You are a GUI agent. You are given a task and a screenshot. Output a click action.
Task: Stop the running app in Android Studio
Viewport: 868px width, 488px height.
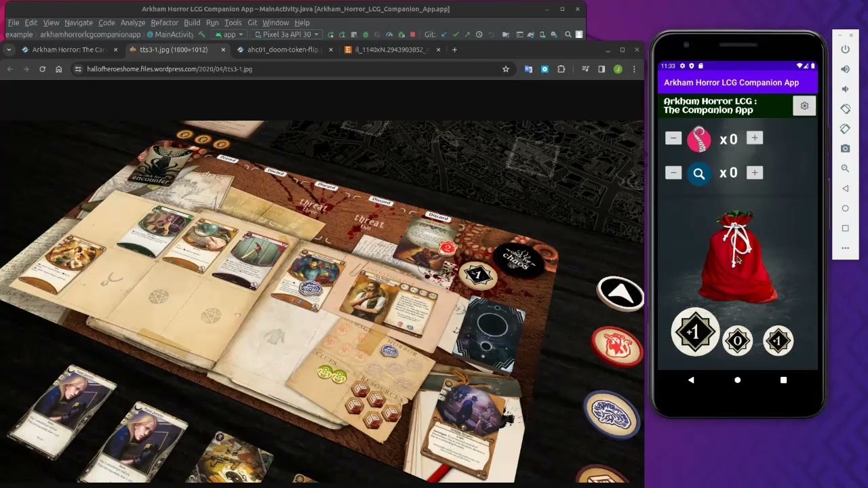[x=412, y=35]
